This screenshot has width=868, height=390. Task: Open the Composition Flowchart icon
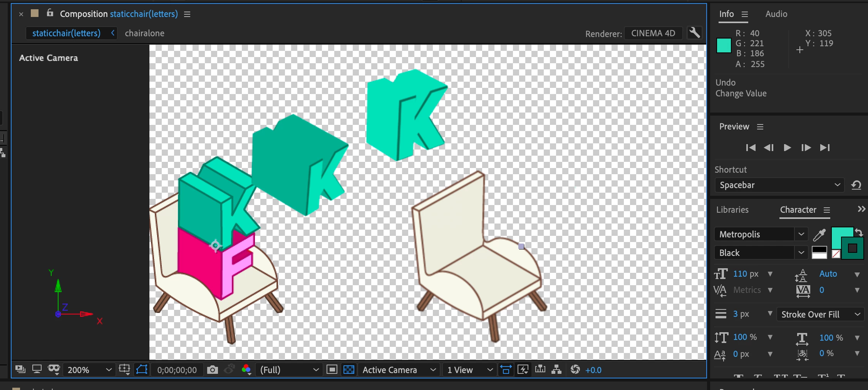556,370
